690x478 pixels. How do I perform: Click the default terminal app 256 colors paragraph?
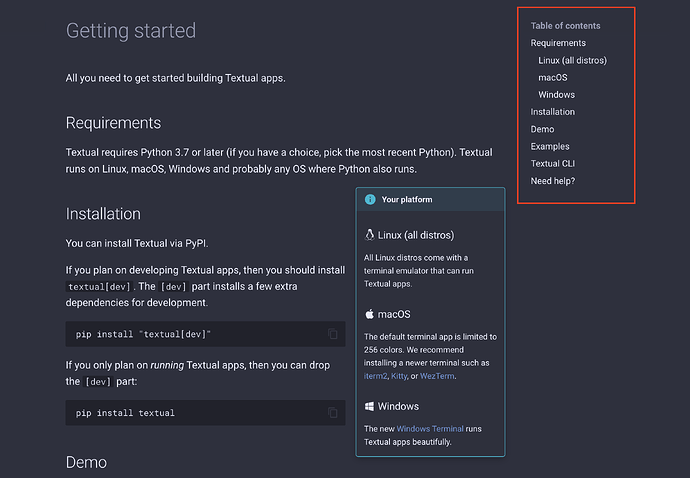click(430, 356)
